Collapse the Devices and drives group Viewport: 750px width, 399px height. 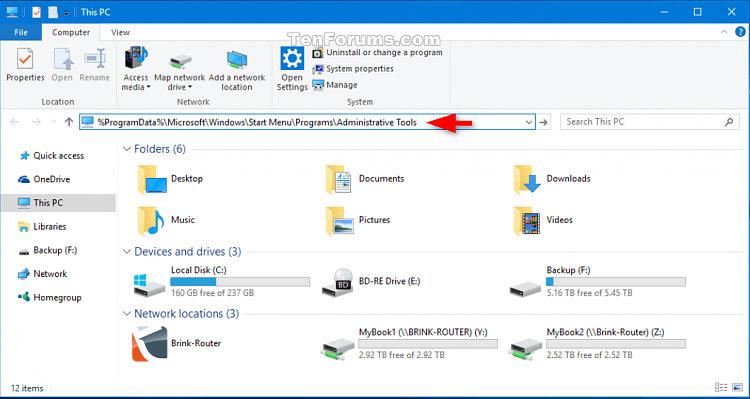(127, 252)
